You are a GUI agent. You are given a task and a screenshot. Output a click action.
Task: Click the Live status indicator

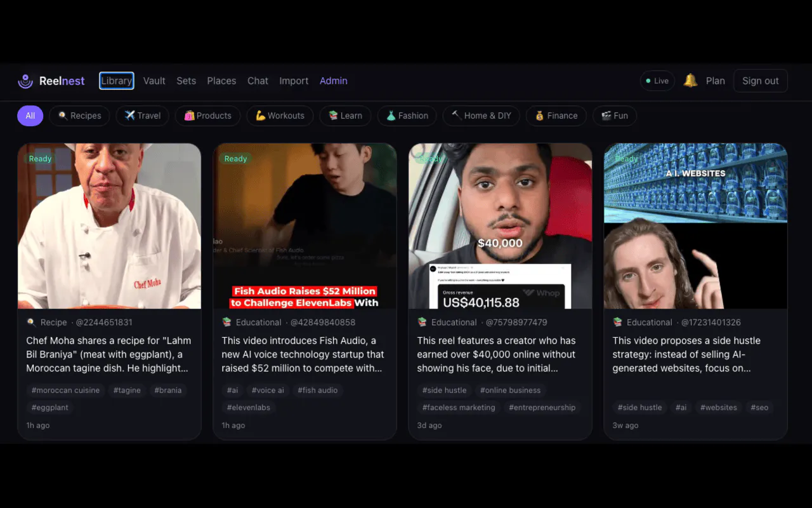tap(657, 81)
